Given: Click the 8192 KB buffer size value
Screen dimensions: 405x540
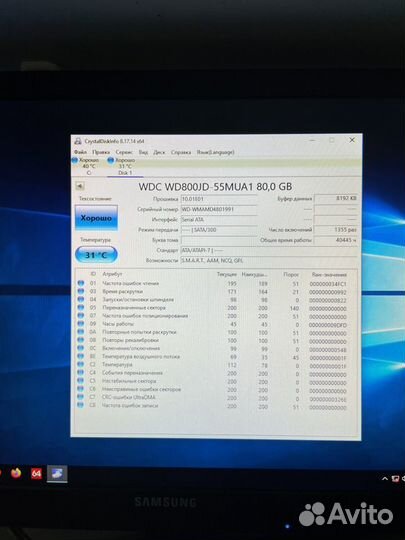Looking at the screenshot, I should [x=336, y=199].
